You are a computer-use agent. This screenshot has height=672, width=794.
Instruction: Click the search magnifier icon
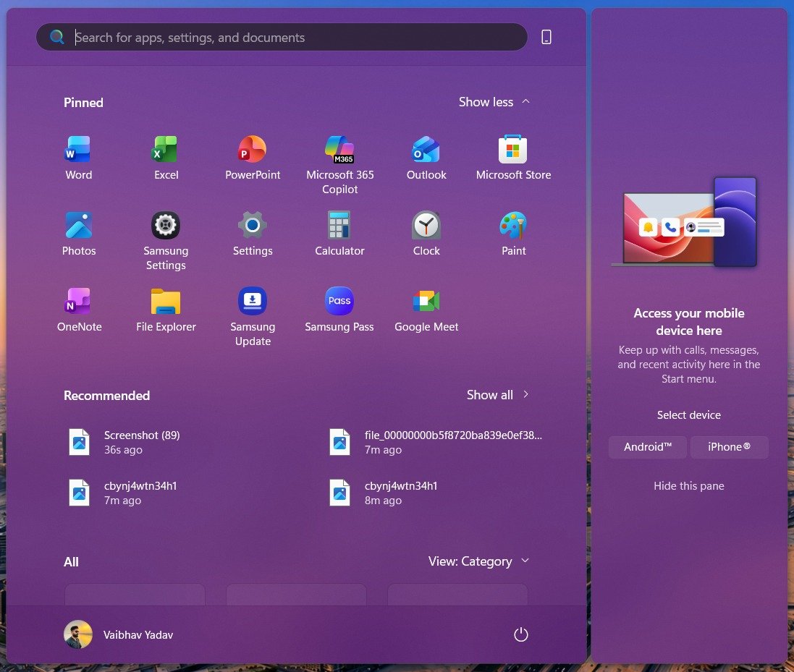[x=56, y=36]
